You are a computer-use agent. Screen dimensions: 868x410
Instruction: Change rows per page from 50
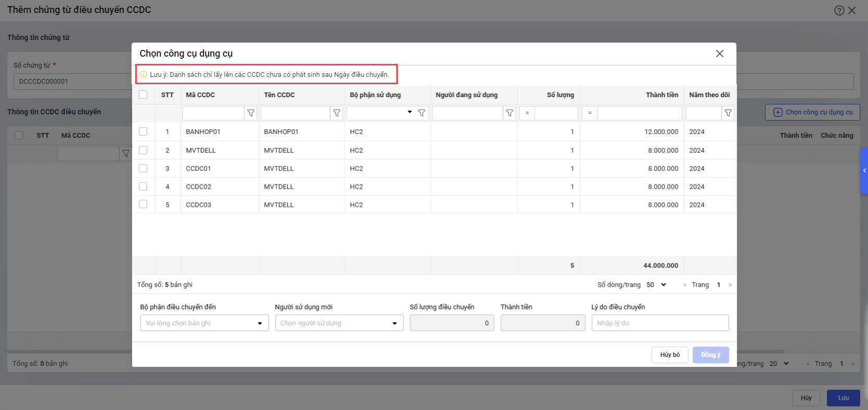(657, 285)
